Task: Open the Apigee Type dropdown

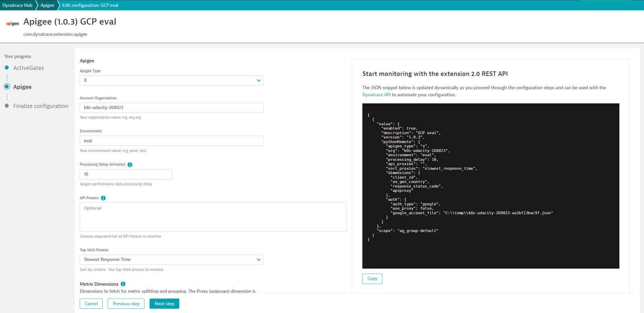Action: tap(172, 80)
